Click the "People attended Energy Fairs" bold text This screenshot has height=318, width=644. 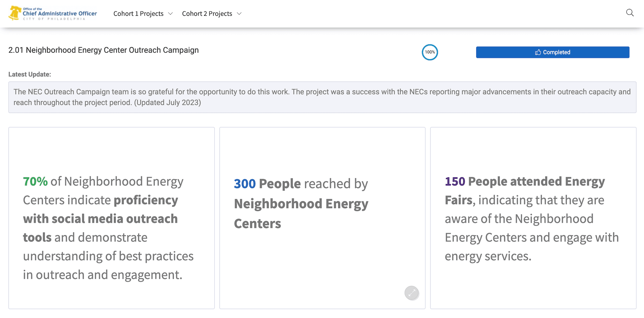pyautogui.click(x=536, y=182)
